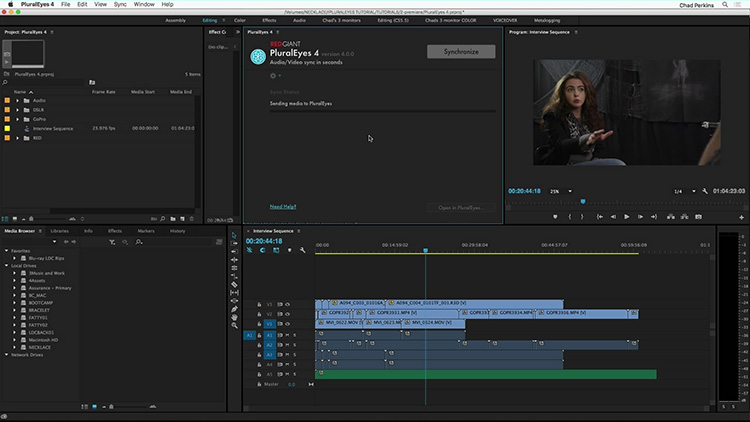Play the sequence in Program monitor
This screenshot has height=422, width=750.
pyautogui.click(x=627, y=217)
